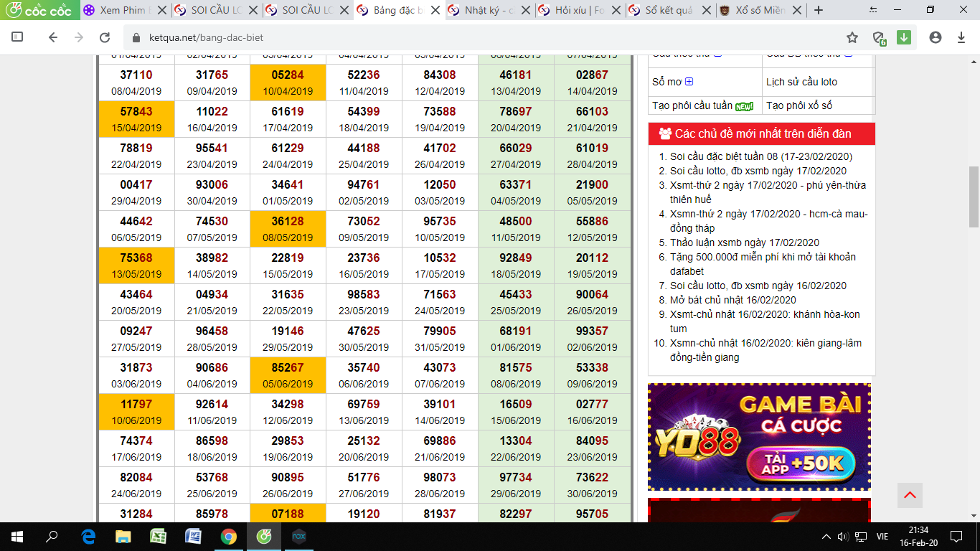Viewport: 980px width, 551px height.
Task: Show hidden system tray icons chevron
Action: coord(826,536)
